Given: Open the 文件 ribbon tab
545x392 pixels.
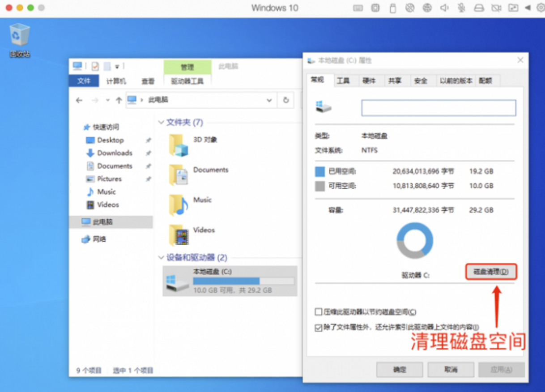Looking at the screenshot, I should click(84, 81).
